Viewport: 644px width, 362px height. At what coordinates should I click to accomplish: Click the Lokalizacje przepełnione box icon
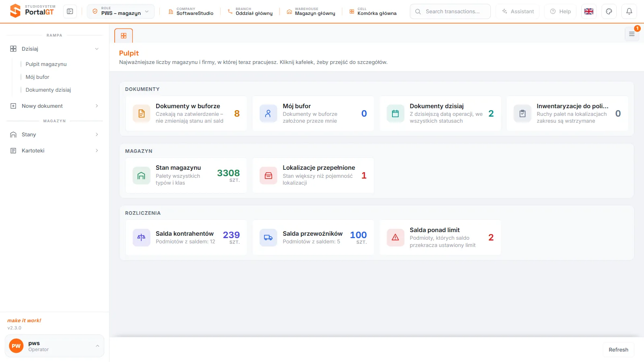coord(268,175)
